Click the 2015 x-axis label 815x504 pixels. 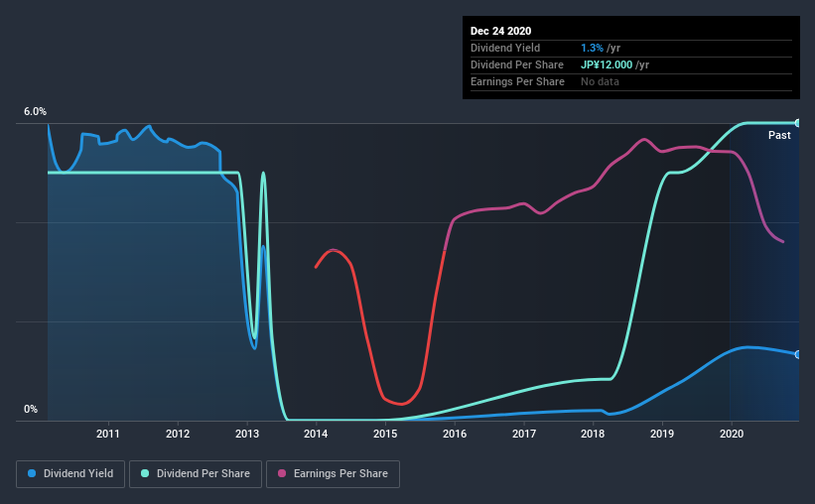tap(385, 434)
